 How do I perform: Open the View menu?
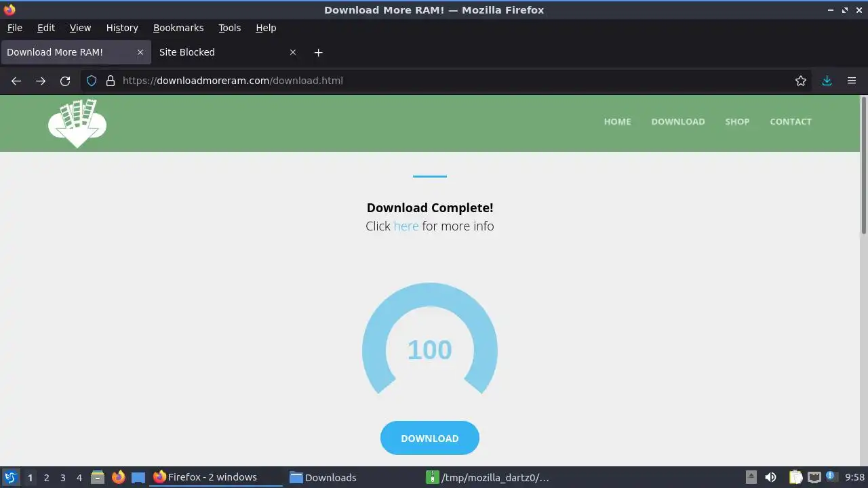click(x=80, y=28)
